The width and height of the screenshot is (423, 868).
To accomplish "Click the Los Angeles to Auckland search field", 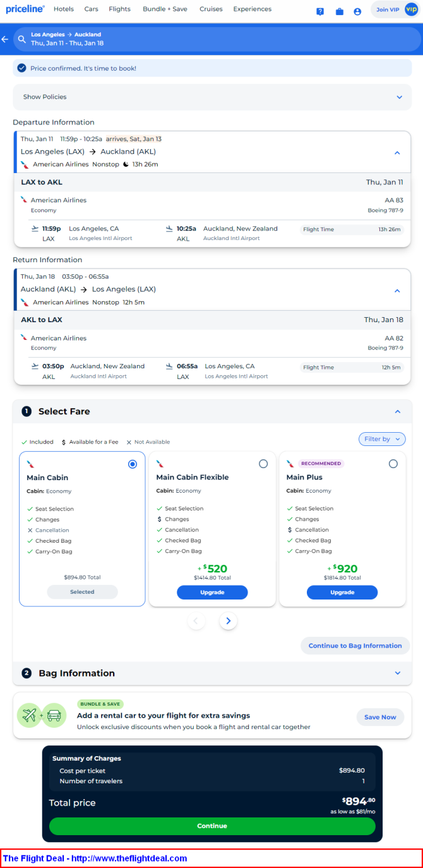I will point(217,39).
